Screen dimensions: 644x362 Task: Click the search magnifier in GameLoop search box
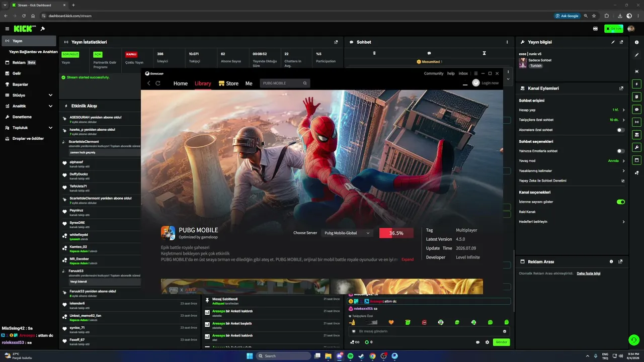coord(305,83)
